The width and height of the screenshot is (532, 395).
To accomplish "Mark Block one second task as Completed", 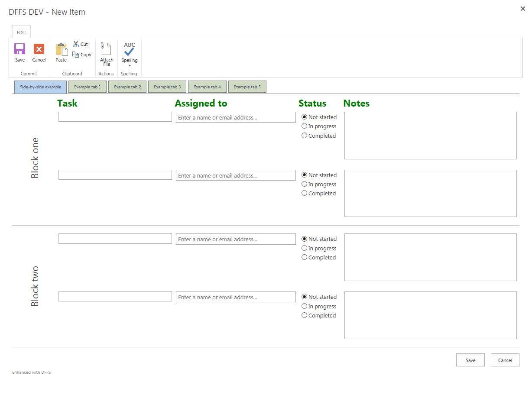I will click(304, 193).
